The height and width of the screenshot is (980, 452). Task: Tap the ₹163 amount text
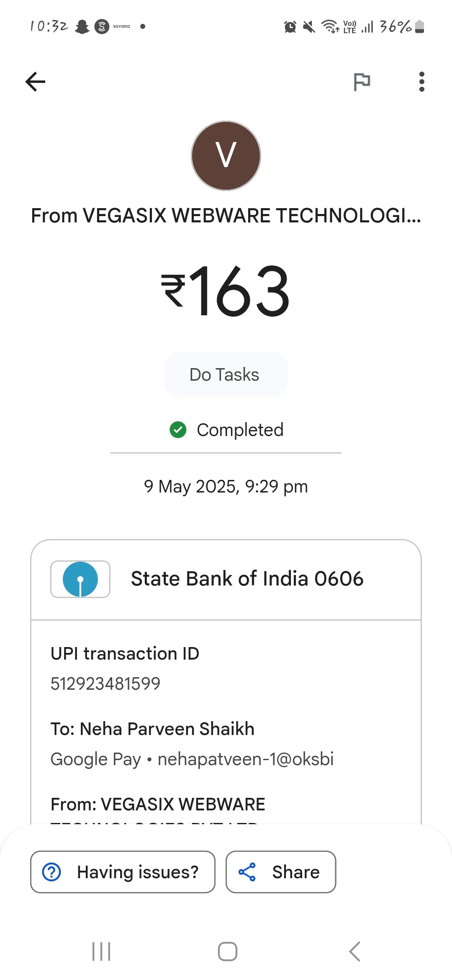point(226,291)
